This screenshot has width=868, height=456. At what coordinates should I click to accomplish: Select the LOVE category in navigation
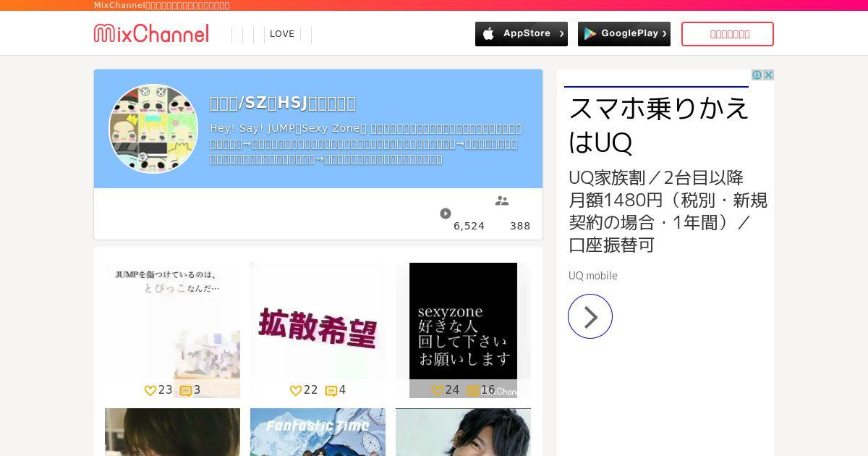(x=282, y=34)
